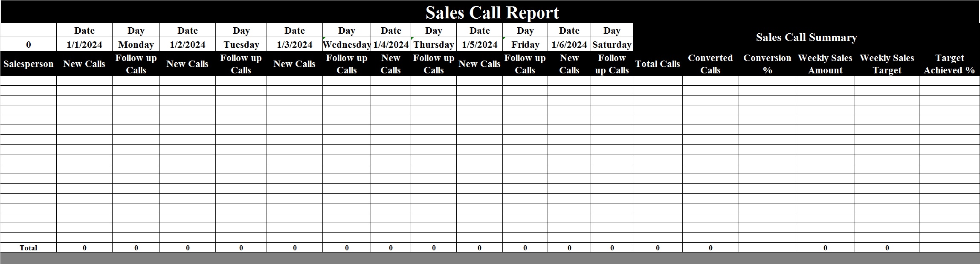
Task: Click the first empty Salesperson cell
Action: [29, 81]
